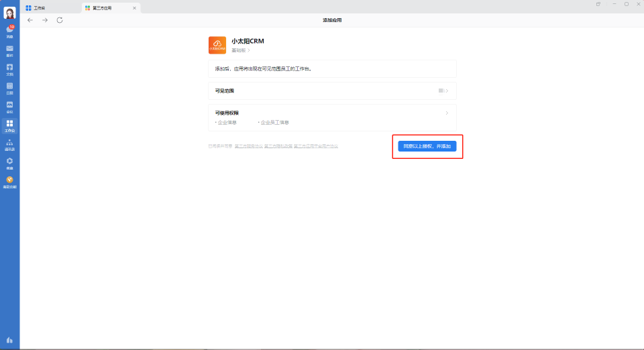Expand the 可见范围 visible range row
The width and height of the screenshot is (644, 350).
coord(332,91)
